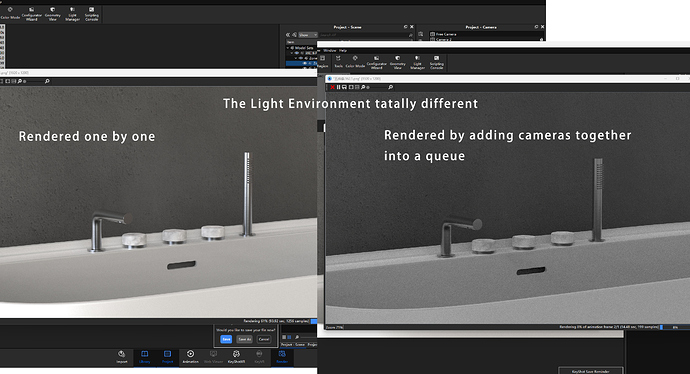Image resolution: width=690 pixels, height=374 pixels.
Task: Open Geometry View in the right toolbar
Action: tap(397, 62)
